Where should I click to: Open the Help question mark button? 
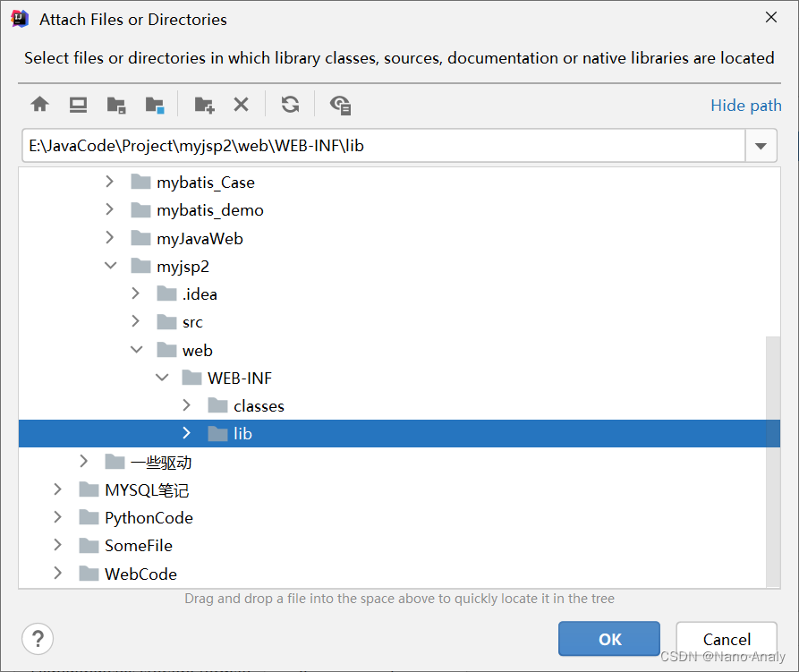38,638
